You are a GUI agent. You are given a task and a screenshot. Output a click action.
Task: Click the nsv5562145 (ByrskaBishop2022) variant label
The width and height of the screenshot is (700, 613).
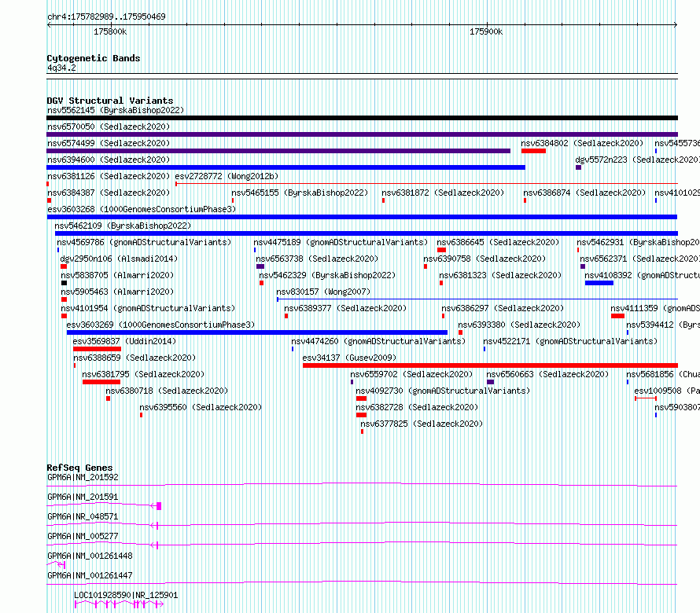point(116,110)
